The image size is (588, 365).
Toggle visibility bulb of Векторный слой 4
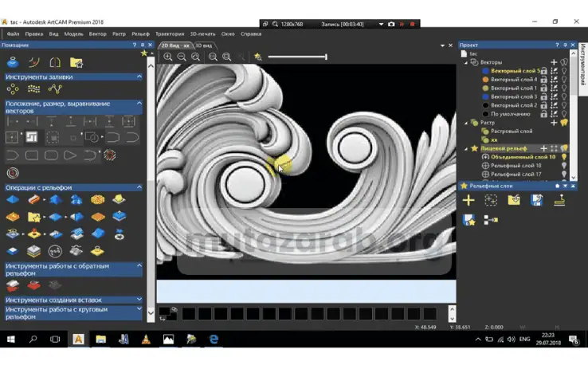[x=563, y=80]
